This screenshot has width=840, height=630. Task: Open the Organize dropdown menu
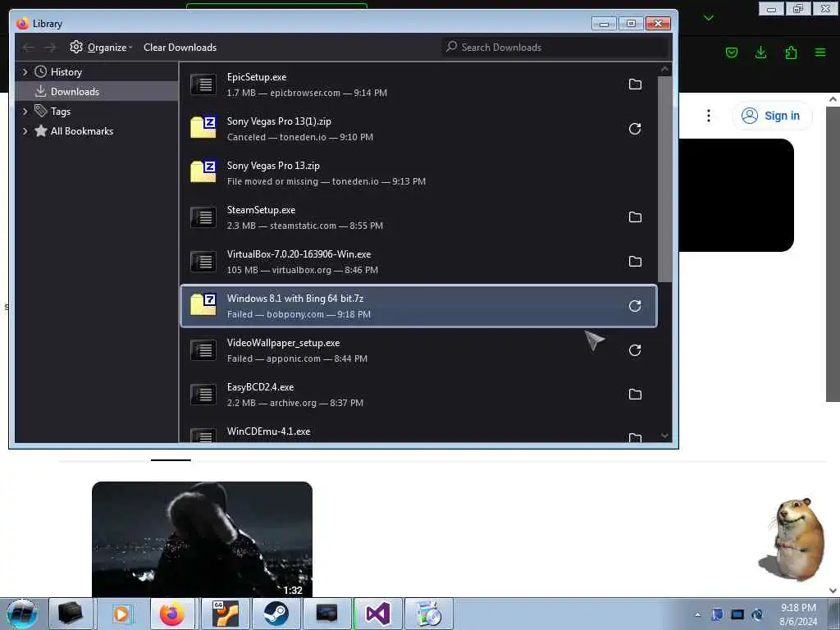click(101, 48)
